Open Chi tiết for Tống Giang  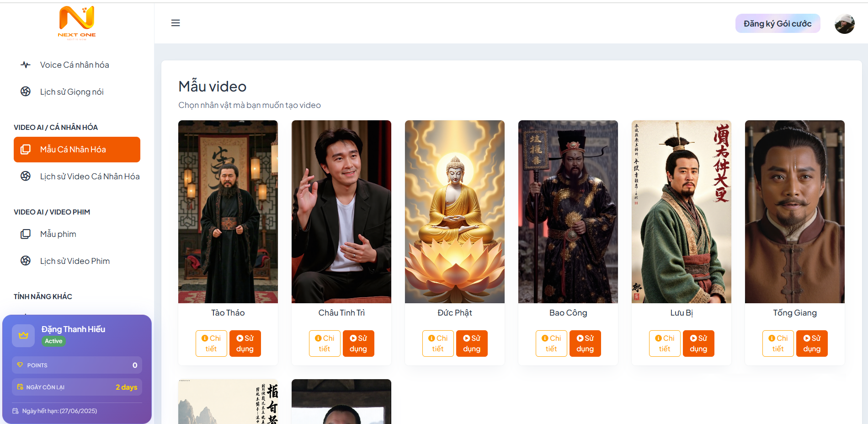pos(778,343)
